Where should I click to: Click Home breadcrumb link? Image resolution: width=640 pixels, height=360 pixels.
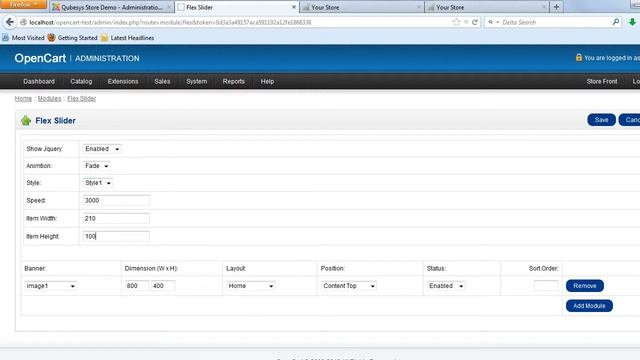click(x=23, y=98)
